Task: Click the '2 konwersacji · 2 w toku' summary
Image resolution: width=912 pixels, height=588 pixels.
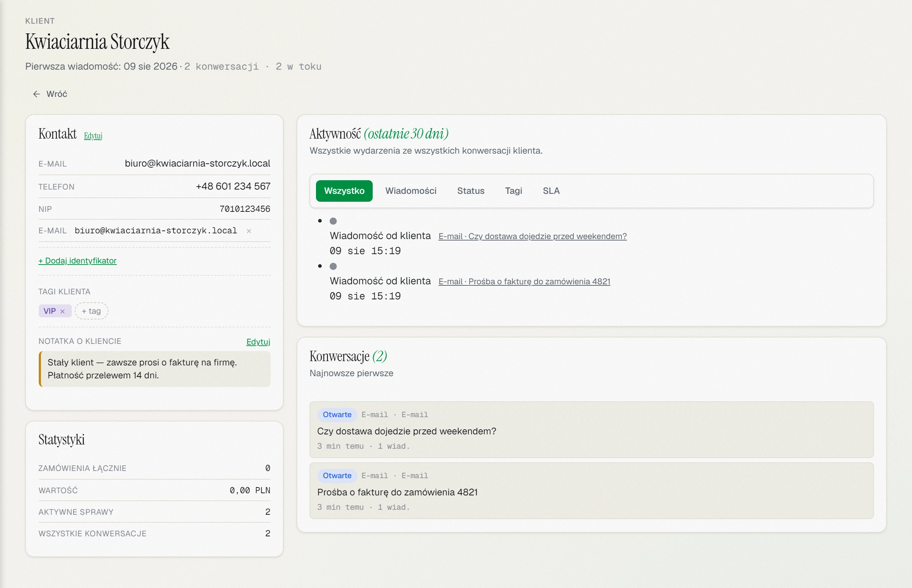Action: click(x=253, y=66)
